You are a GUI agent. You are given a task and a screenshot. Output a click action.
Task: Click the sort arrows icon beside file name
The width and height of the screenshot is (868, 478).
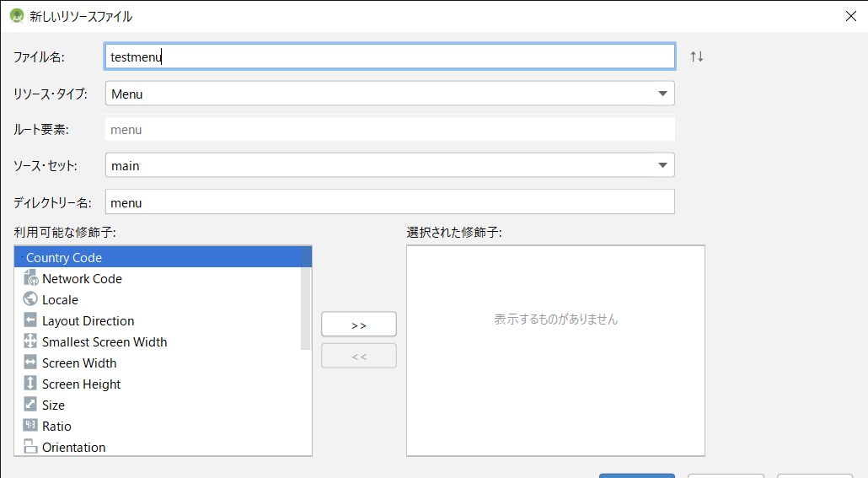pos(696,56)
